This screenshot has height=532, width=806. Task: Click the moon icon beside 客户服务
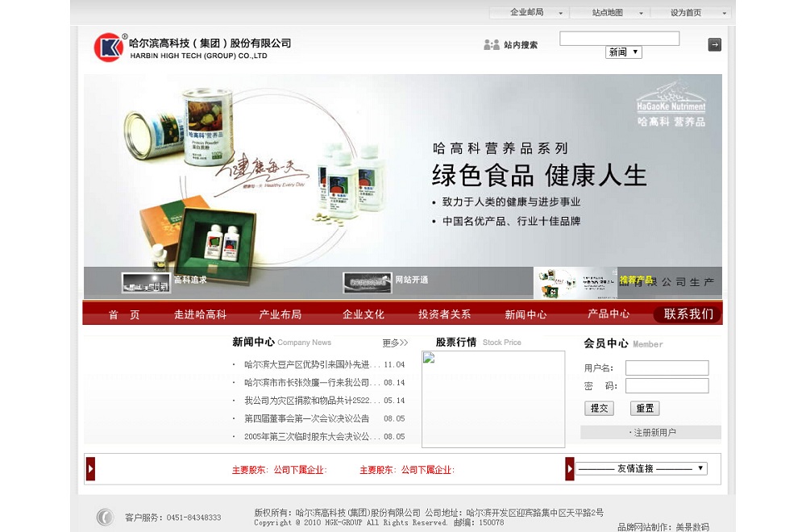tap(105, 517)
